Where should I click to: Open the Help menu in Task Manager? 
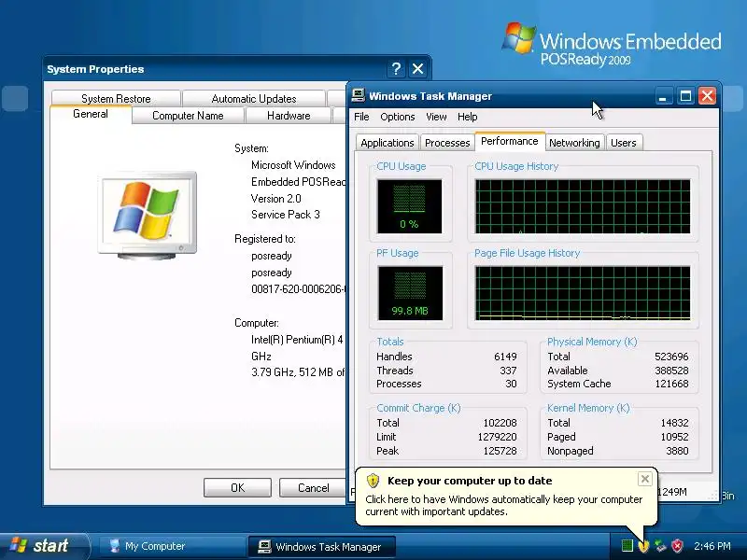click(468, 117)
